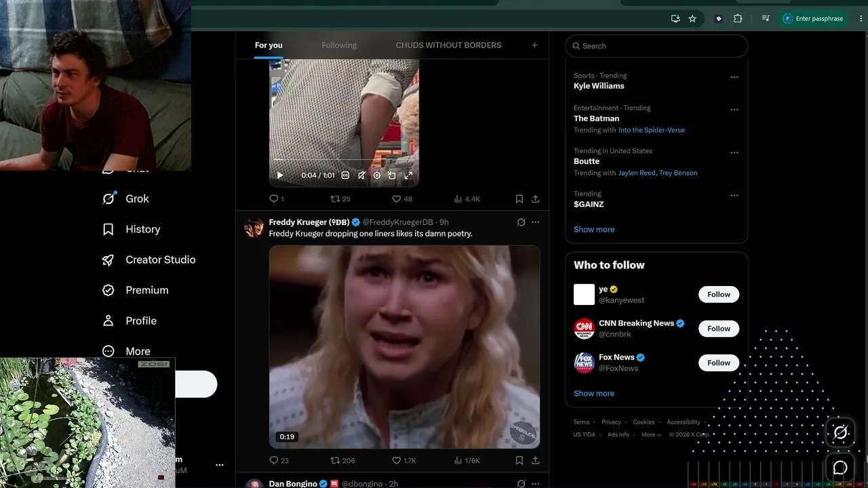This screenshot has width=868, height=488.
Task: View analytics showing 176K views
Action: point(467,460)
